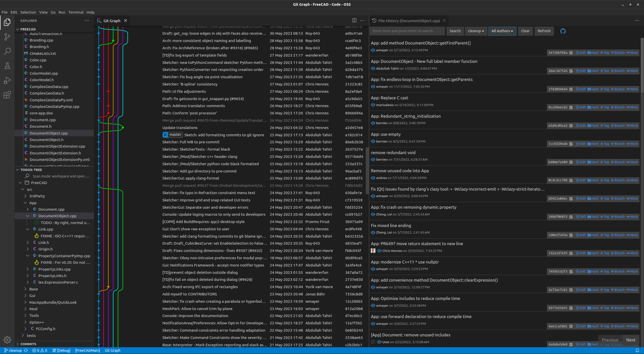This screenshot has width=644, height=354.
Task: Open the cleanup branch dropdown
Action: [x=476, y=31]
